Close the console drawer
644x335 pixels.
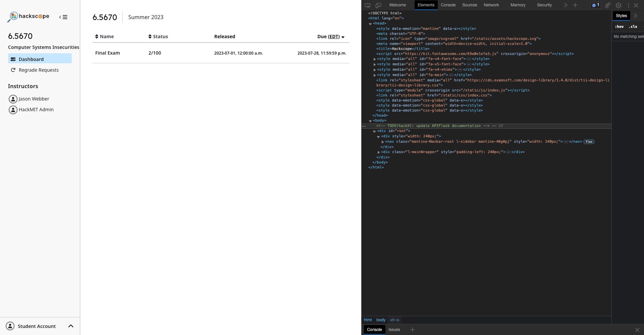pyautogui.click(x=637, y=330)
